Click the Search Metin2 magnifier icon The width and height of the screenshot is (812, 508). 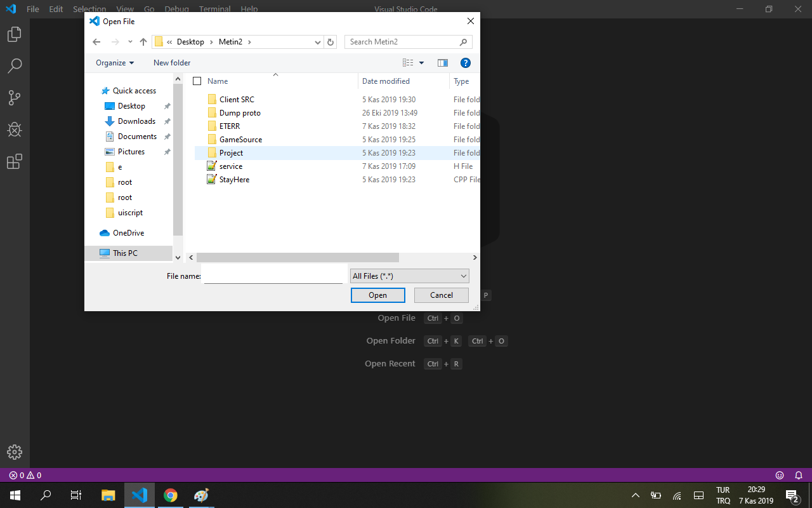[x=464, y=42]
